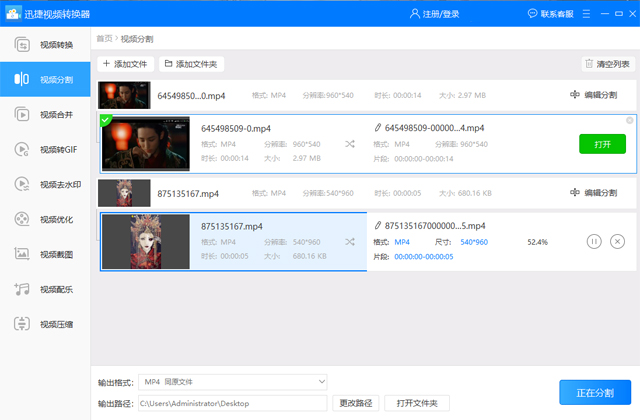This screenshot has width=640, height=420.
Task: Click blue 540*960 size value
Action: tap(474, 242)
